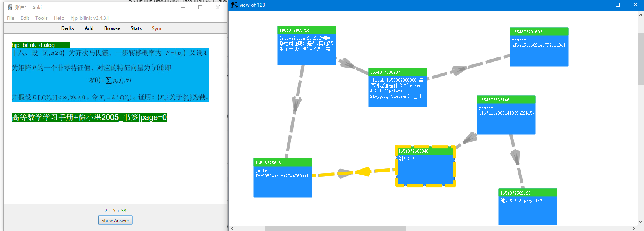Click the scroll-down arrow of graph view
644x231 pixels.
pyautogui.click(x=641, y=222)
